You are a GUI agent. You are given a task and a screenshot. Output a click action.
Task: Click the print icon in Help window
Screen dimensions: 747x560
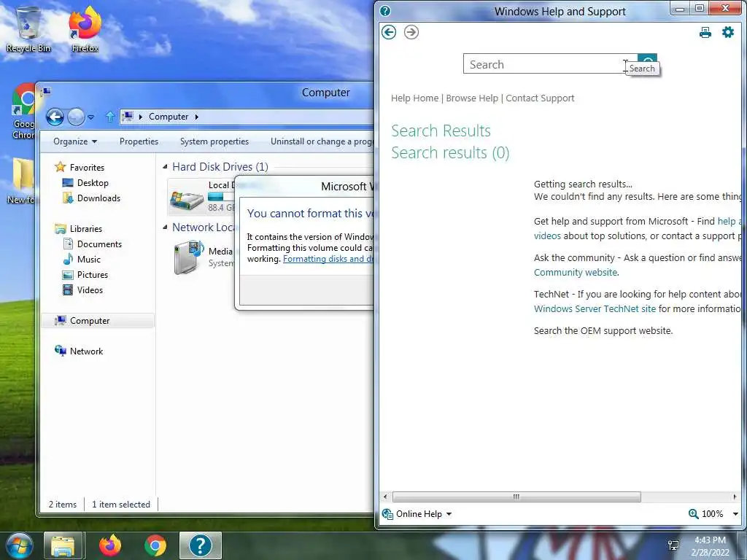(705, 32)
